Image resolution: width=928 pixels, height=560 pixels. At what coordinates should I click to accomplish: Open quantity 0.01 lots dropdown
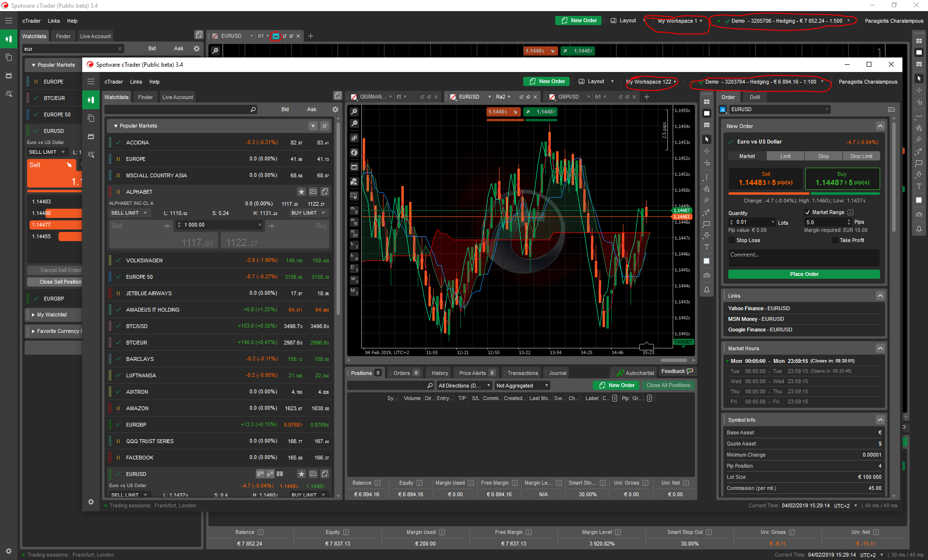pyautogui.click(x=772, y=222)
